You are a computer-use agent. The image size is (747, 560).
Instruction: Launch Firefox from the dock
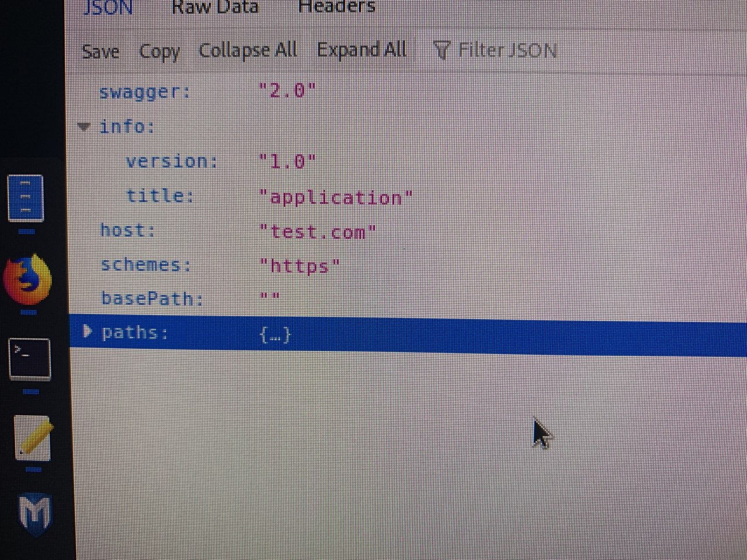coord(27,280)
